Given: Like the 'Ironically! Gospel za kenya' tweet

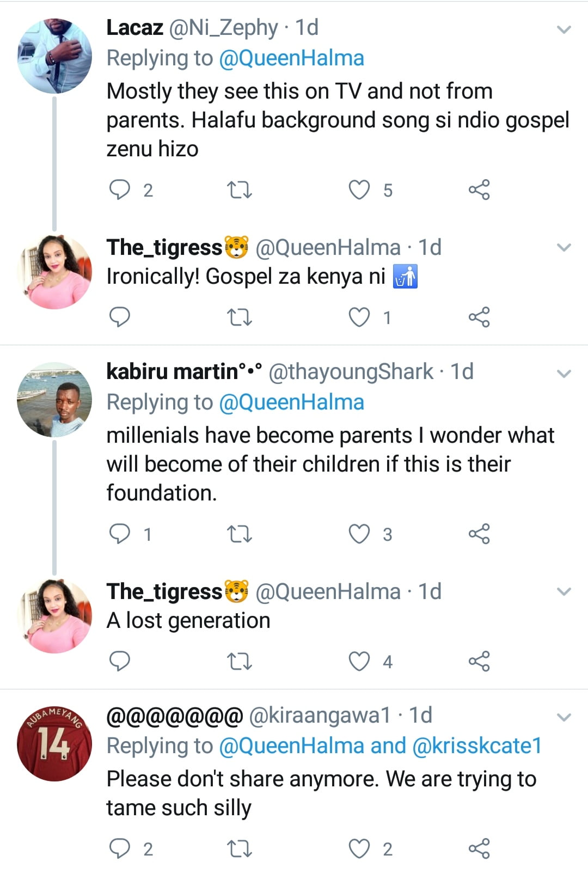Looking at the screenshot, I should coord(359,317).
